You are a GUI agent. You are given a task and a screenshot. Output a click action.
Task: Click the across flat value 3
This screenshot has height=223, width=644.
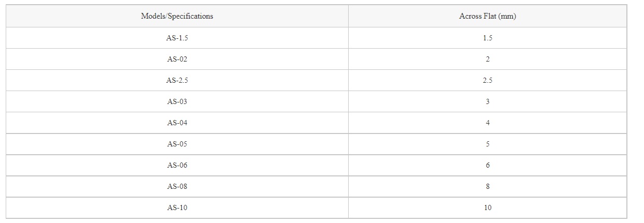click(488, 101)
